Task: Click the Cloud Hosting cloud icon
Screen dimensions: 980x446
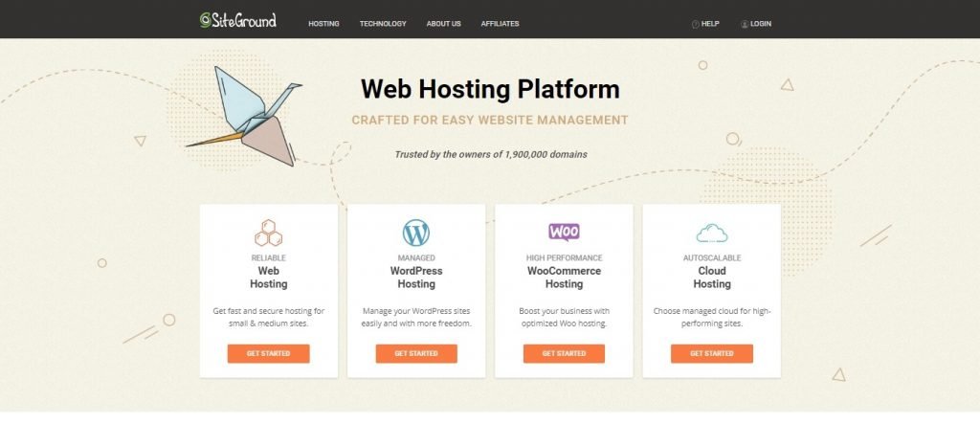Action: coord(712,234)
